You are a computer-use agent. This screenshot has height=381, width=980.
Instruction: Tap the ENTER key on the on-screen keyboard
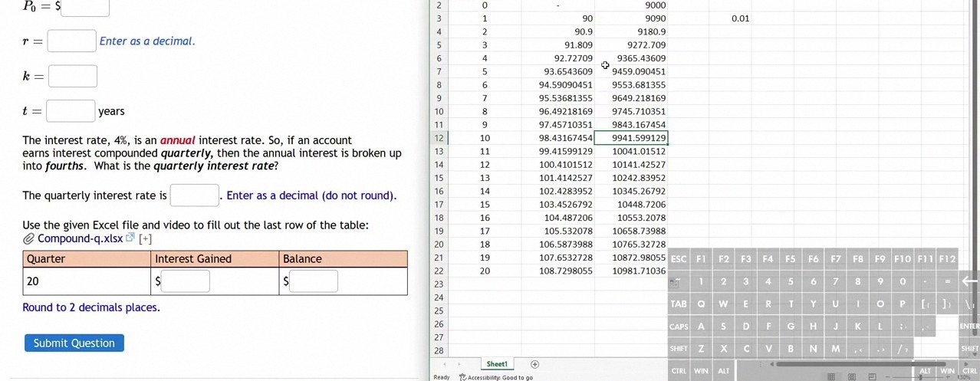click(x=969, y=327)
